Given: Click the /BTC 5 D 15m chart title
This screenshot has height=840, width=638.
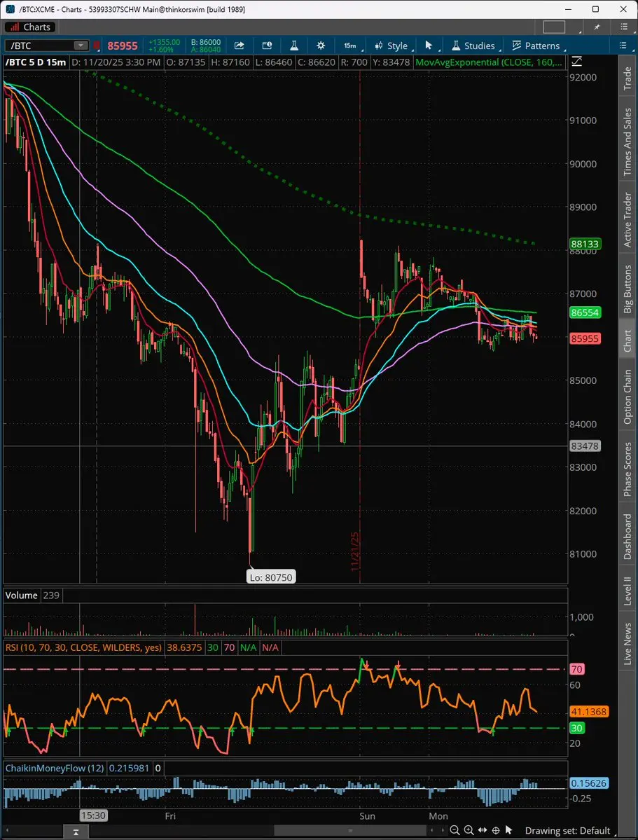Looking at the screenshot, I should pyautogui.click(x=36, y=62).
